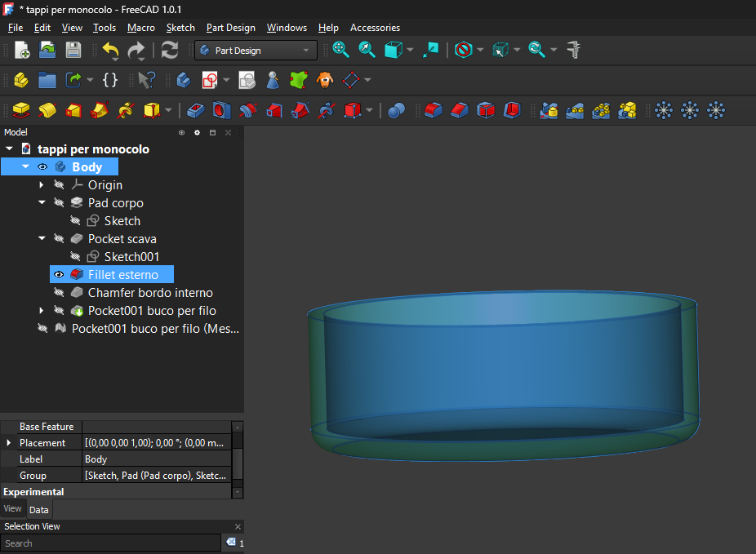756x554 pixels.
Task: Click the Selection View search field
Action: point(110,543)
